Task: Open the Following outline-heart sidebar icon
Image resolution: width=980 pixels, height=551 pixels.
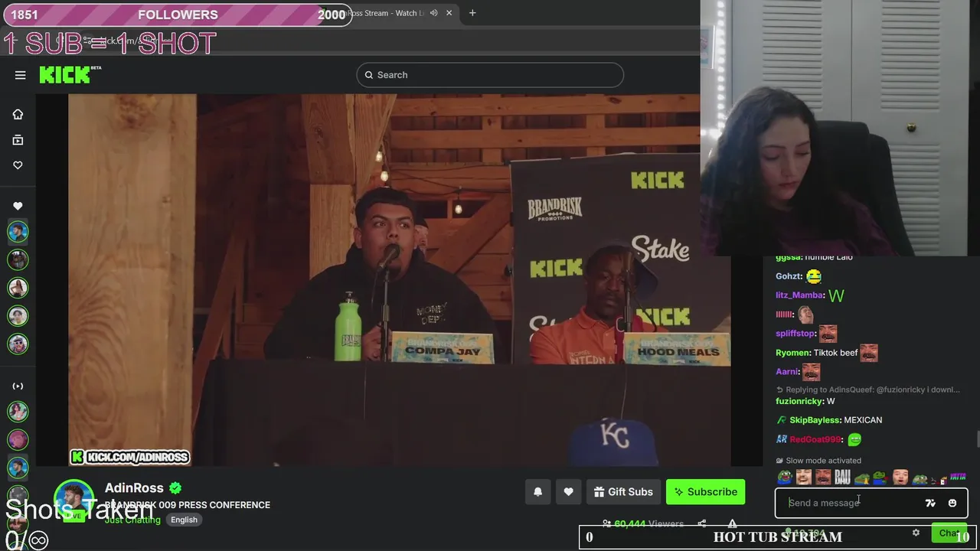Action: pos(18,165)
